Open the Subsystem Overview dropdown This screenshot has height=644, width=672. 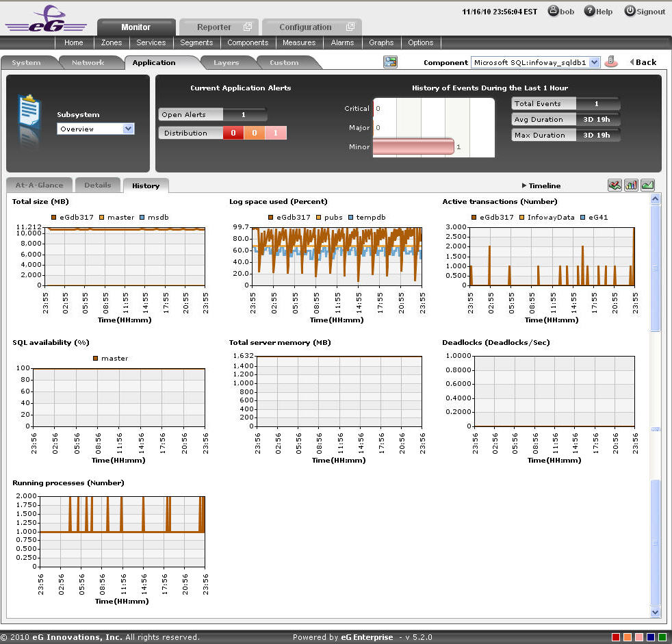click(x=96, y=129)
